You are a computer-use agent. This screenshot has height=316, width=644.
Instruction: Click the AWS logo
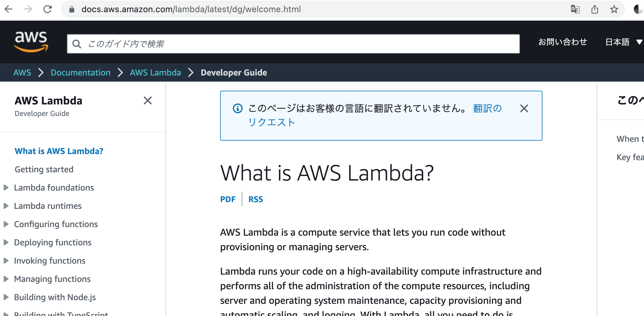click(31, 42)
